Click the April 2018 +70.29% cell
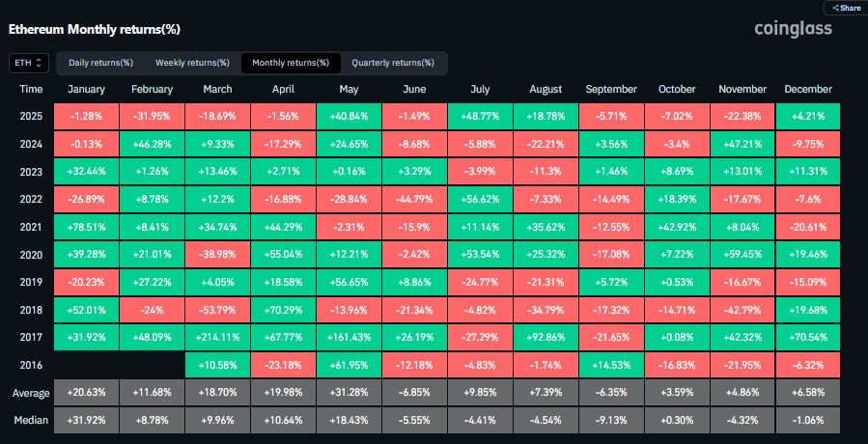 284,310
